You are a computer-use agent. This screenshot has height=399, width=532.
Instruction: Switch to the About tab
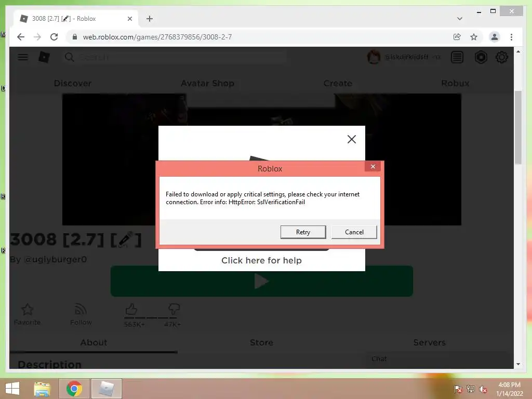click(x=94, y=342)
